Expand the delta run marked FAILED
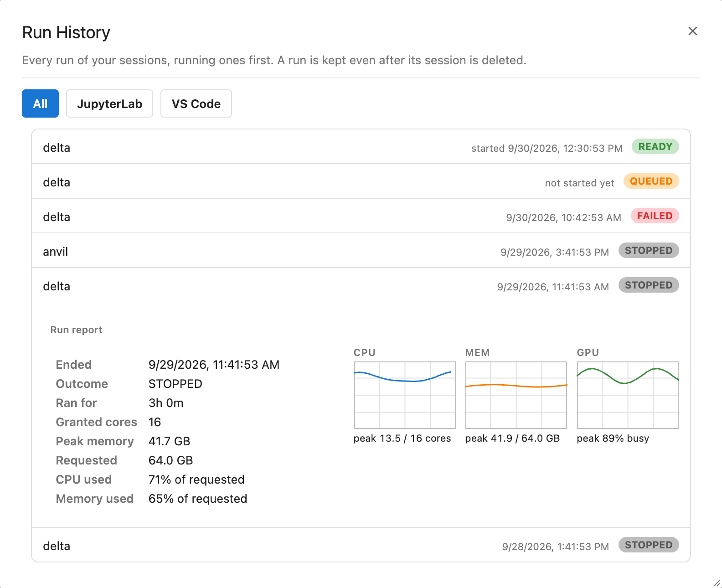Viewport: 722px width, 588px height. [x=361, y=216]
